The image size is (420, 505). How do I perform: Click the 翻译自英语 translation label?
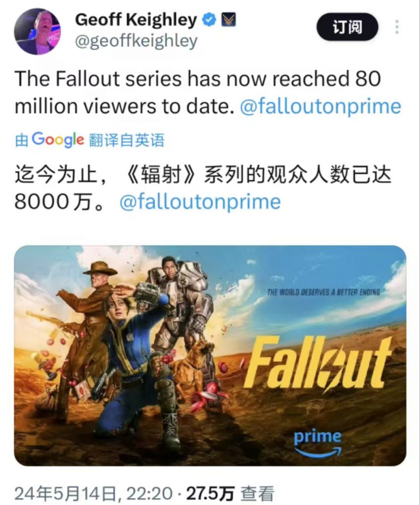(127, 141)
